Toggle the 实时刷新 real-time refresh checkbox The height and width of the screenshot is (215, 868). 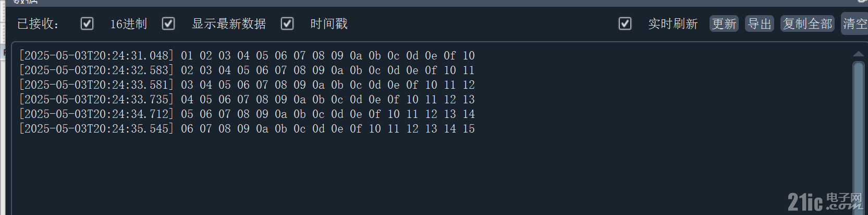[x=625, y=23]
